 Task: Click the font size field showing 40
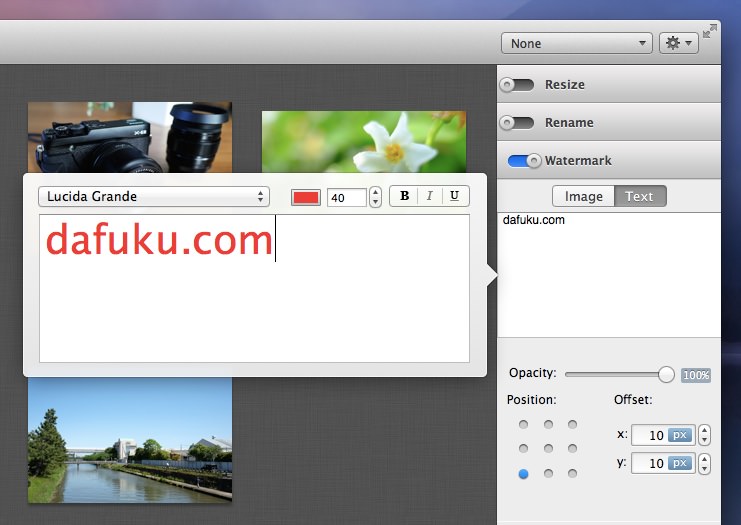click(346, 198)
